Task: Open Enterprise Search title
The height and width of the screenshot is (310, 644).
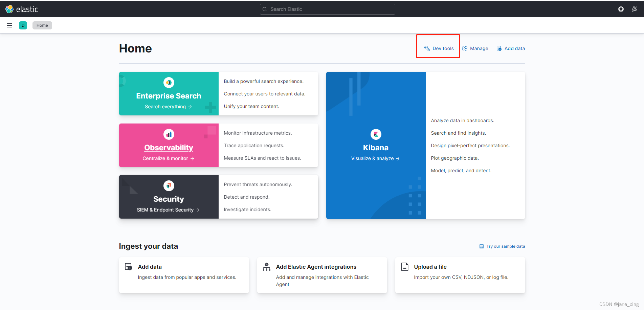Action: click(x=169, y=96)
